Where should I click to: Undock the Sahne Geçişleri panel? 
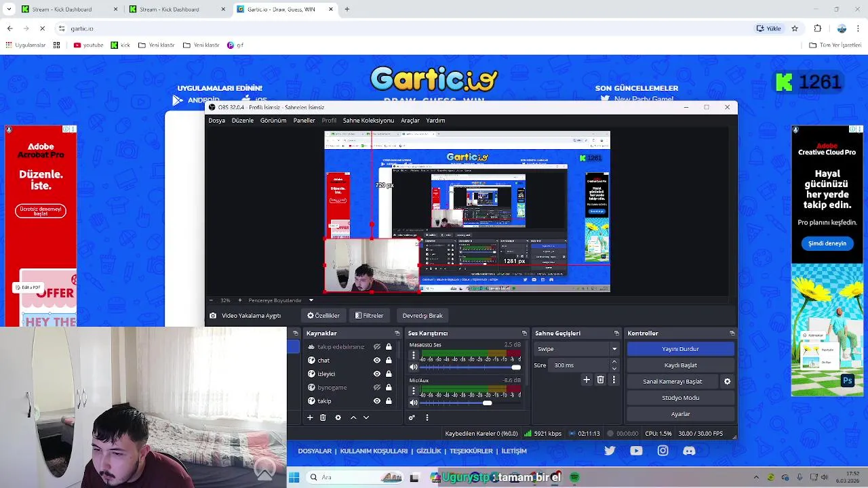[x=616, y=333]
